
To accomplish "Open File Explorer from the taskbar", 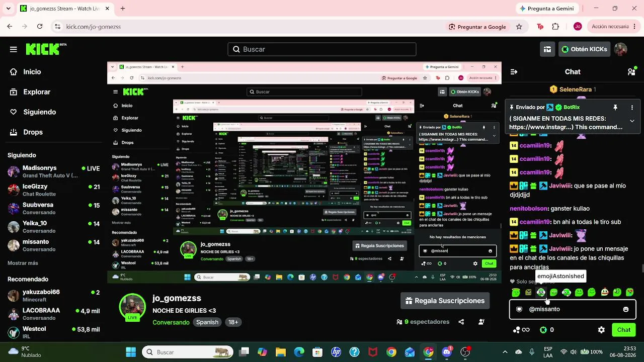I will tap(280, 352).
